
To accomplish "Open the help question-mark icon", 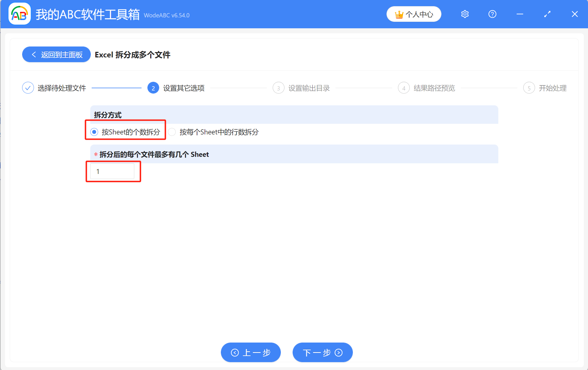I will click(x=492, y=14).
